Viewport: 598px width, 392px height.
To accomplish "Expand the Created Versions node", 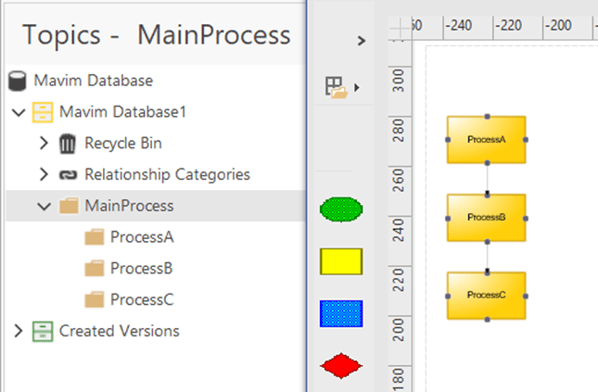I will coord(18,331).
